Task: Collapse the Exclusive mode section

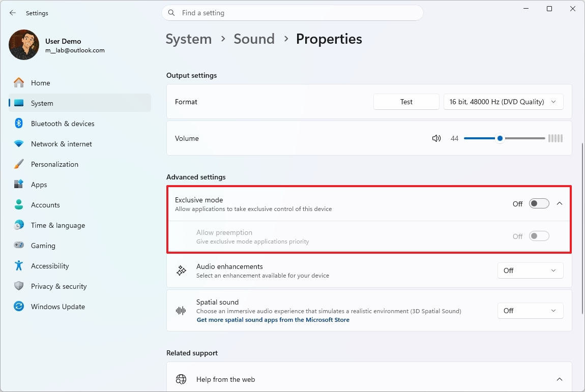Action: click(x=560, y=203)
